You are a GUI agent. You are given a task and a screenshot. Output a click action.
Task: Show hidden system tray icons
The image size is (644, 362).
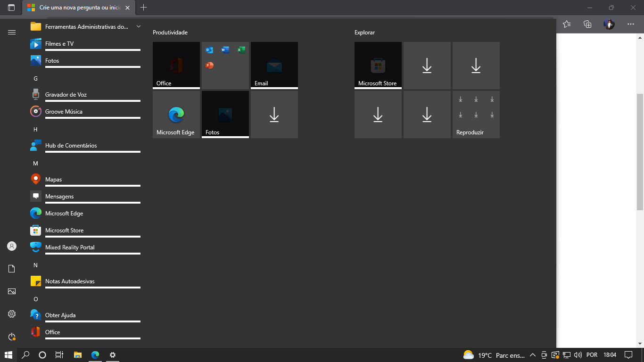(x=533, y=355)
